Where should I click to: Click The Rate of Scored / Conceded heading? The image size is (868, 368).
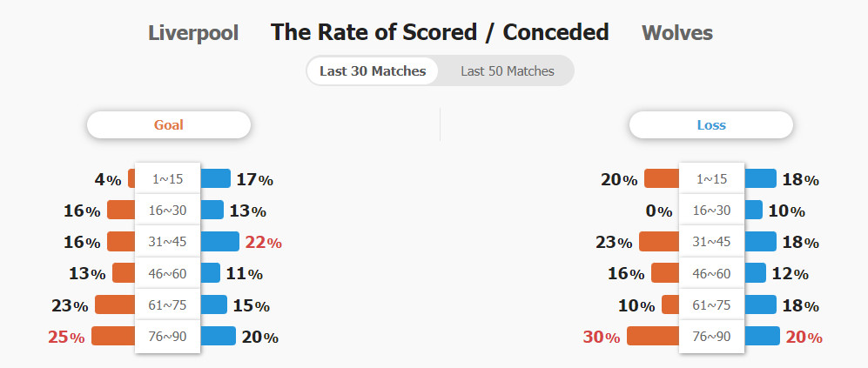[x=440, y=32]
